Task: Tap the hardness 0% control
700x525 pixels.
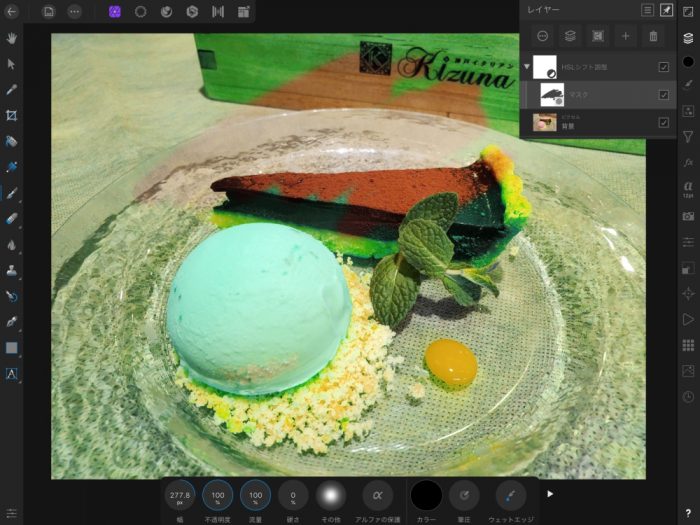Action: (x=293, y=496)
